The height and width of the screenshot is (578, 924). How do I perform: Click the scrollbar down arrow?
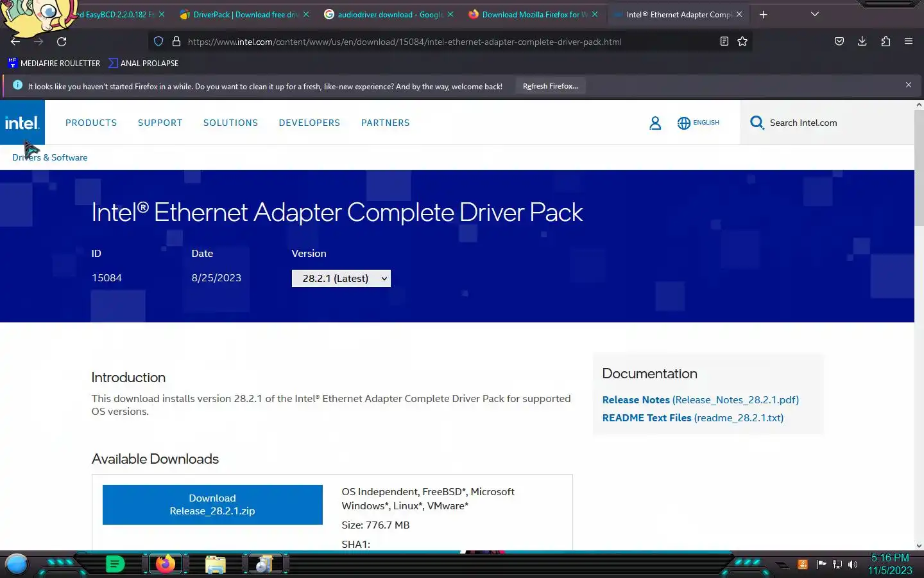[919, 545]
